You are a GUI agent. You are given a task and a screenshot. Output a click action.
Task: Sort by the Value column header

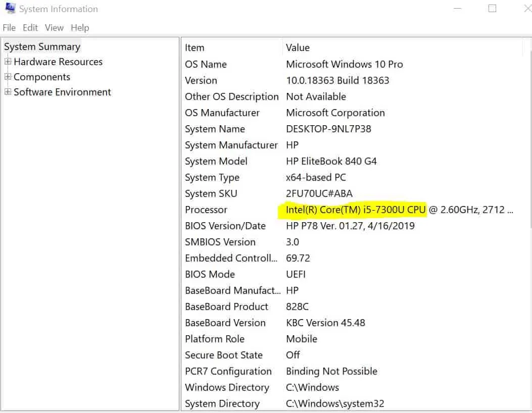298,47
